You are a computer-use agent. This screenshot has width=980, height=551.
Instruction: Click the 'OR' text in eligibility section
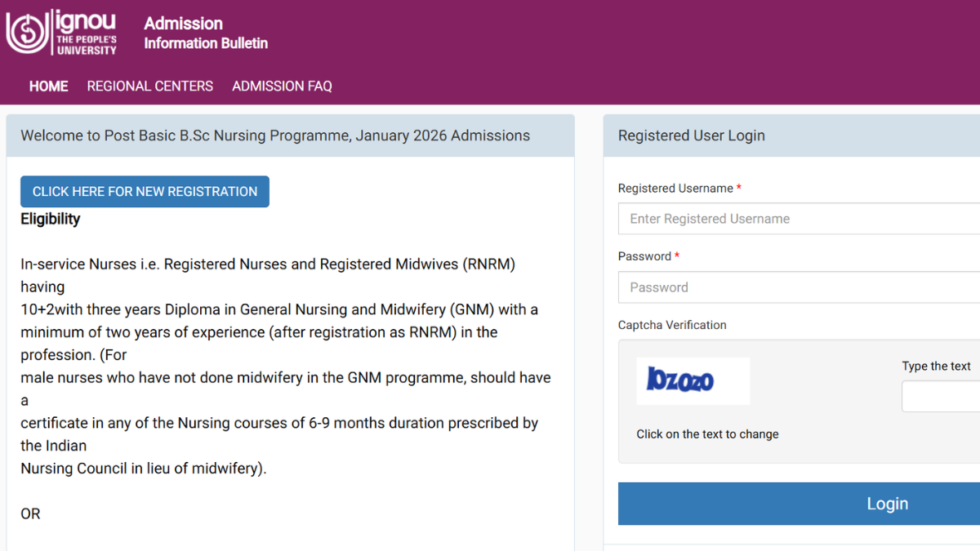(x=30, y=514)
